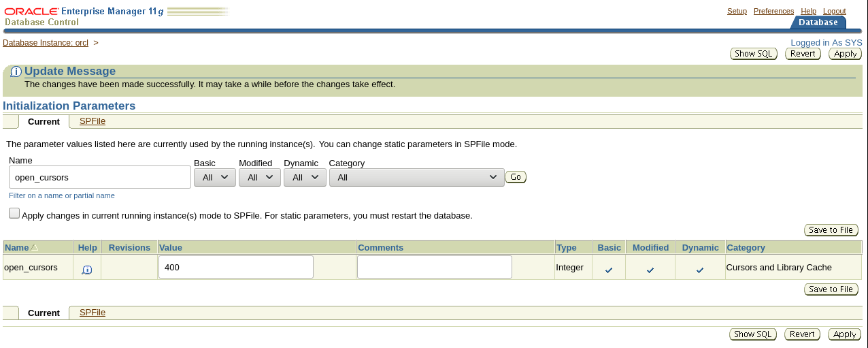
Task: Click the Initialization Parameters heading
Action: [69, 106]
